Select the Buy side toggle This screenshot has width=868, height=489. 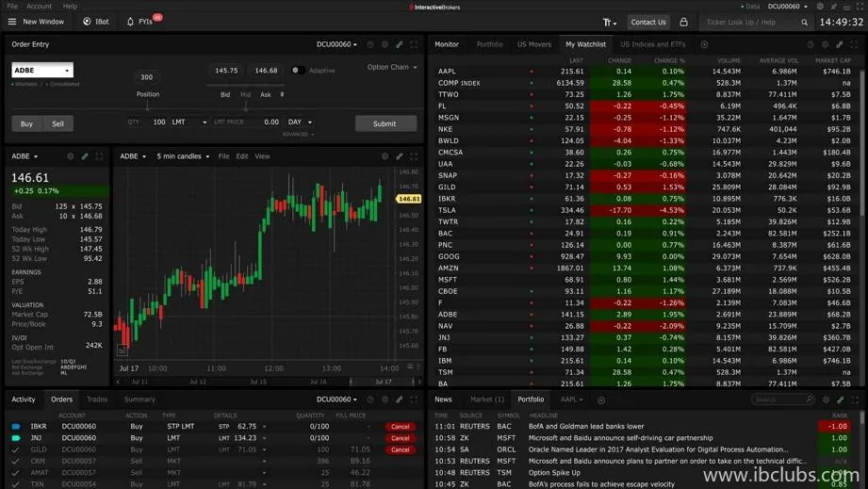[26, 123]
